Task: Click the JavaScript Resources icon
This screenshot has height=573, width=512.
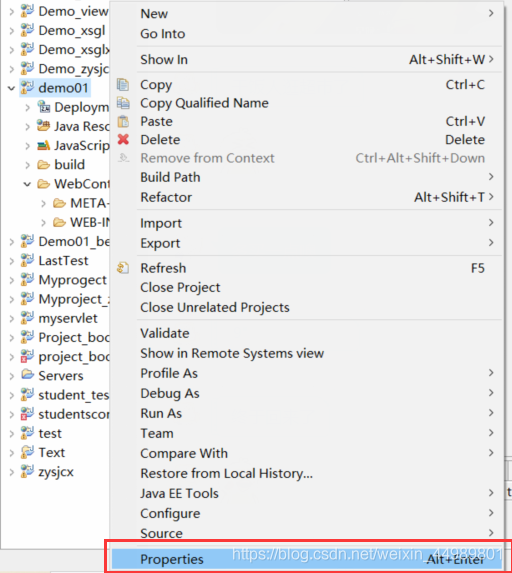Action: tap(43, 145)
